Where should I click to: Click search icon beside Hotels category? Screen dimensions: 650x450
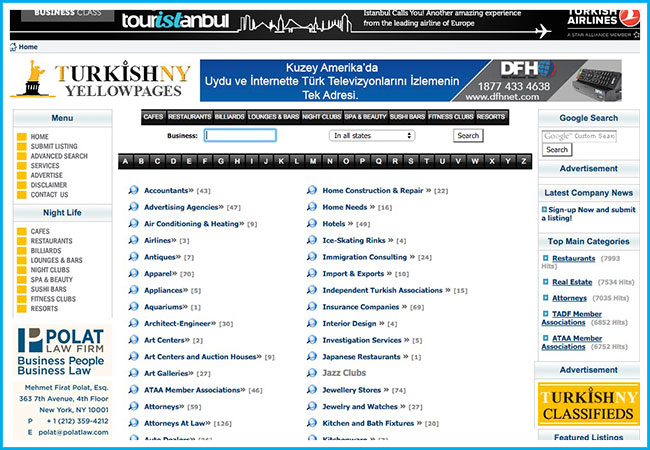[x=312, y=224]
